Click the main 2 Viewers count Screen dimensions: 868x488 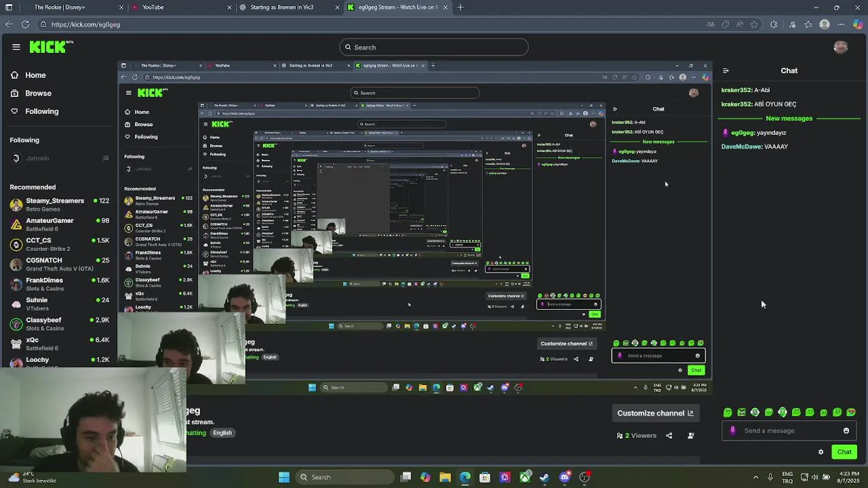pos(637,436)
